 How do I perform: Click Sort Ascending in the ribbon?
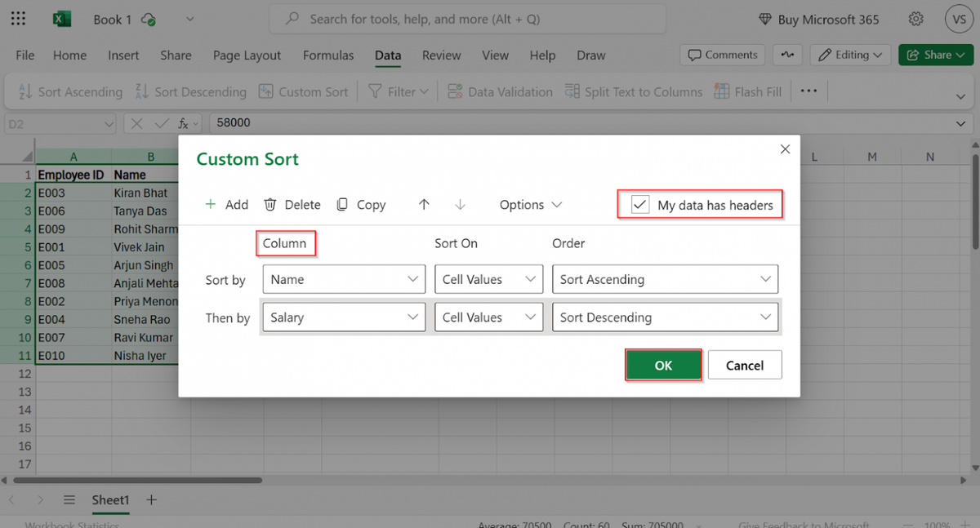69,91
